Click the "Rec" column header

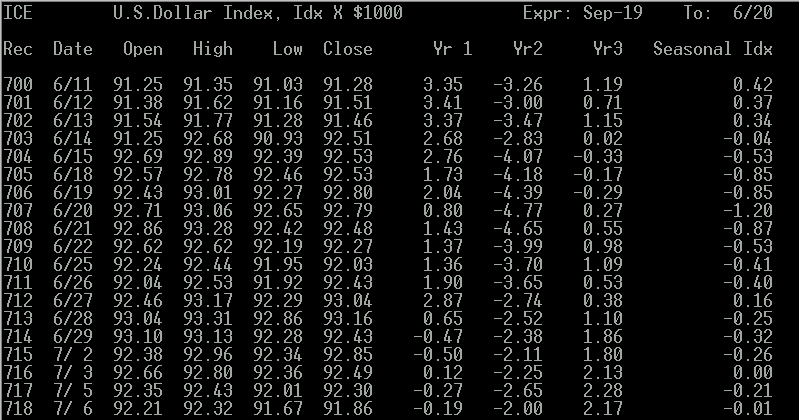[x=18, y=49]
